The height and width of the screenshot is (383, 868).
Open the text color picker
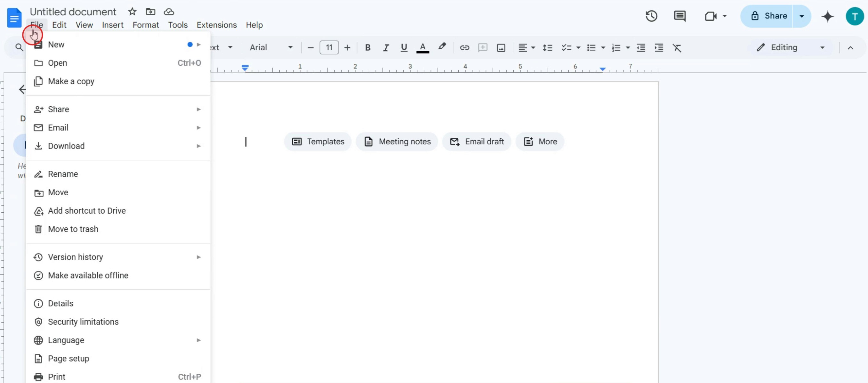[x=422, y=47]
